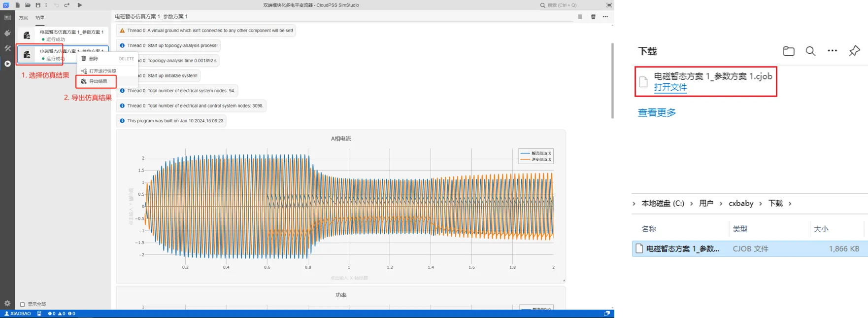
Task: Open the downloads panel more options menu
Action: 832,51
